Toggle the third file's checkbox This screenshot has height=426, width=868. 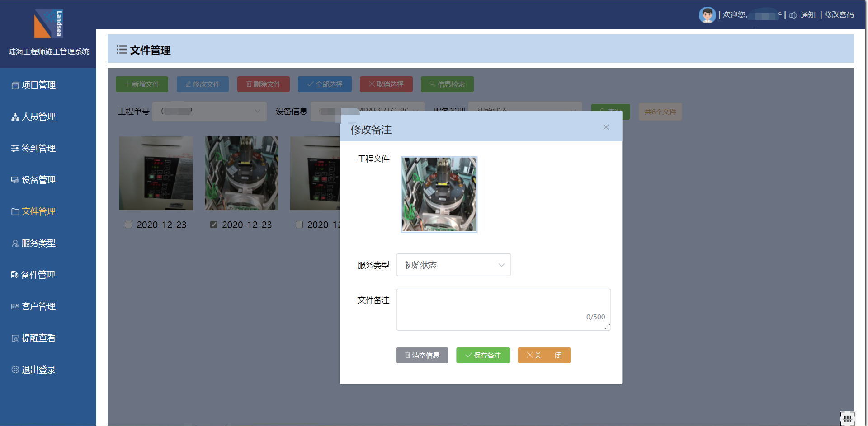299,225
